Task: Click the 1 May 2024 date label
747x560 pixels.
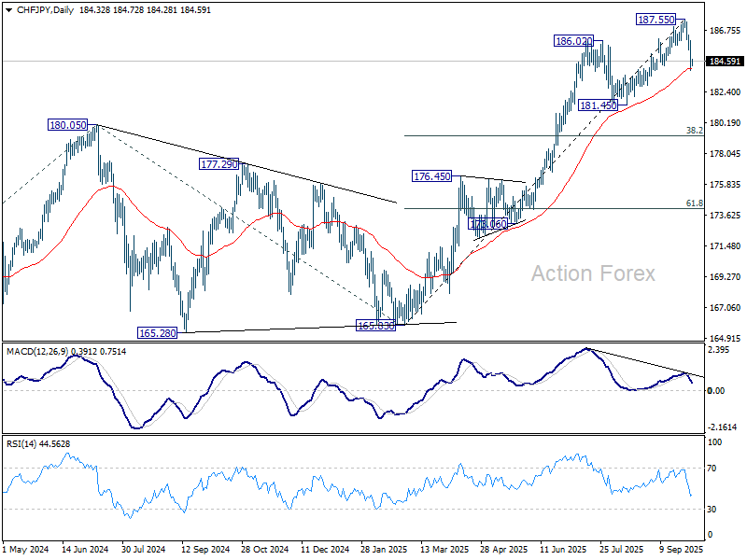Action: (x=26, y=550)
